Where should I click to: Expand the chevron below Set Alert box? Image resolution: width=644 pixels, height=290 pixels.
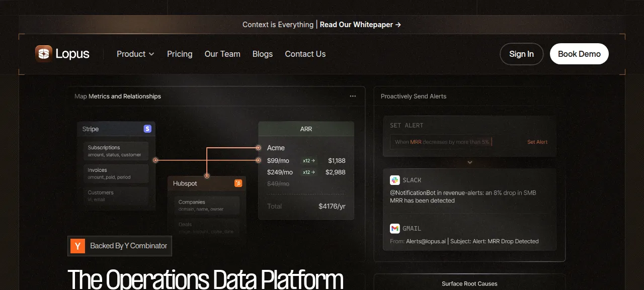pos(470,162)
